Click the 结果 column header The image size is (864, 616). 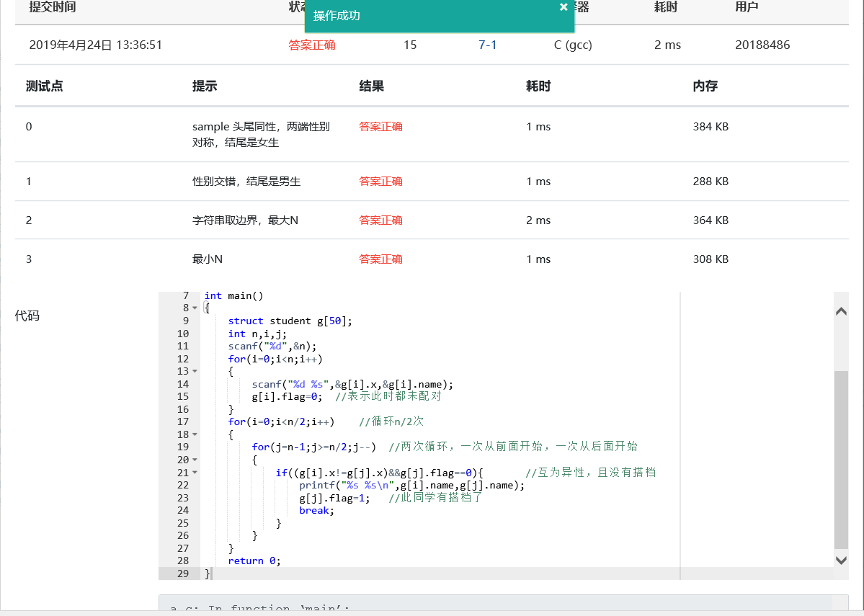[x=371, y=86]
